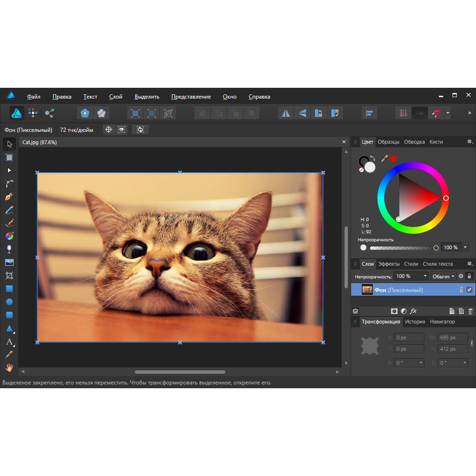Open the Файл menu
This screenshot has width=476, height=476.
pos(34,97)
